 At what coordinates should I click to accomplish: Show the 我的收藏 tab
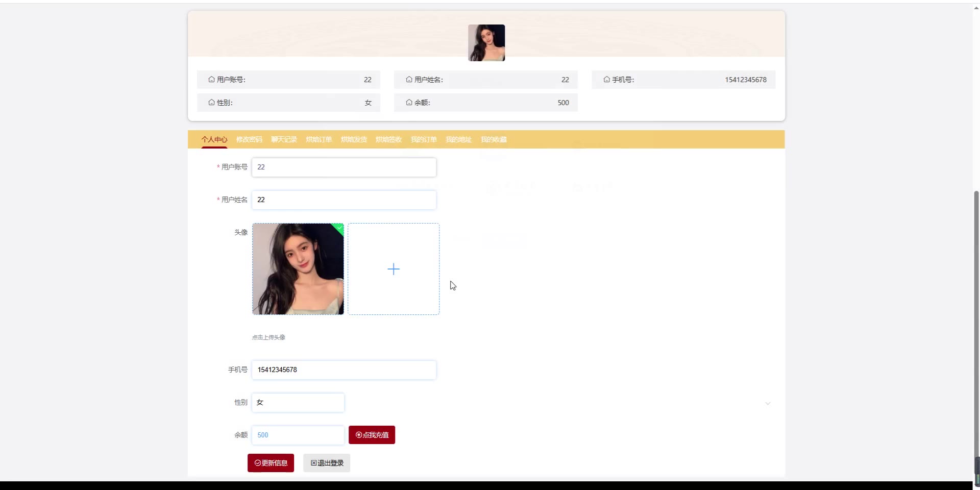pyautogui.click(x=494, y=139)
